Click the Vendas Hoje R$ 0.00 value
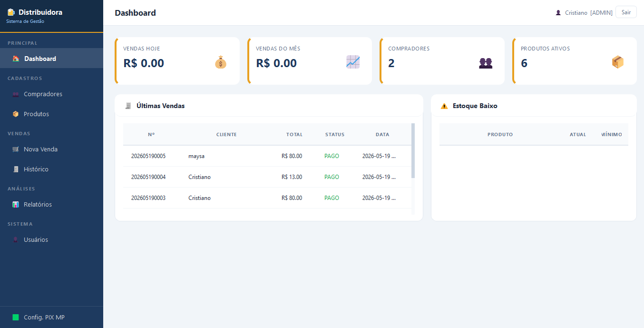Screen dimensions: 644x328 (144, 63)
